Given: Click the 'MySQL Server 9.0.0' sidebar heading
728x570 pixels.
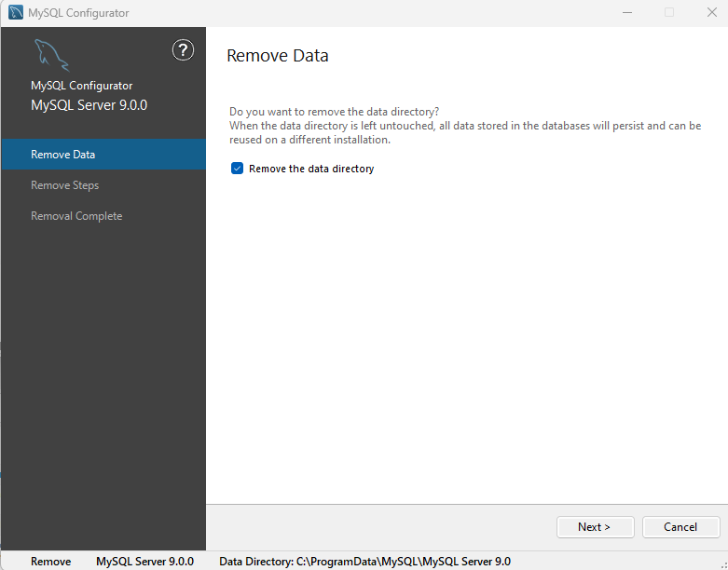Looking at the screenshot, I should pos(89,105).
